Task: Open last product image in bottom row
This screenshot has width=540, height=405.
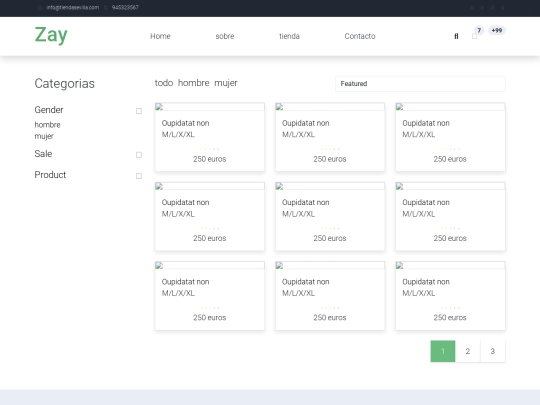Action: click(450, 266)
